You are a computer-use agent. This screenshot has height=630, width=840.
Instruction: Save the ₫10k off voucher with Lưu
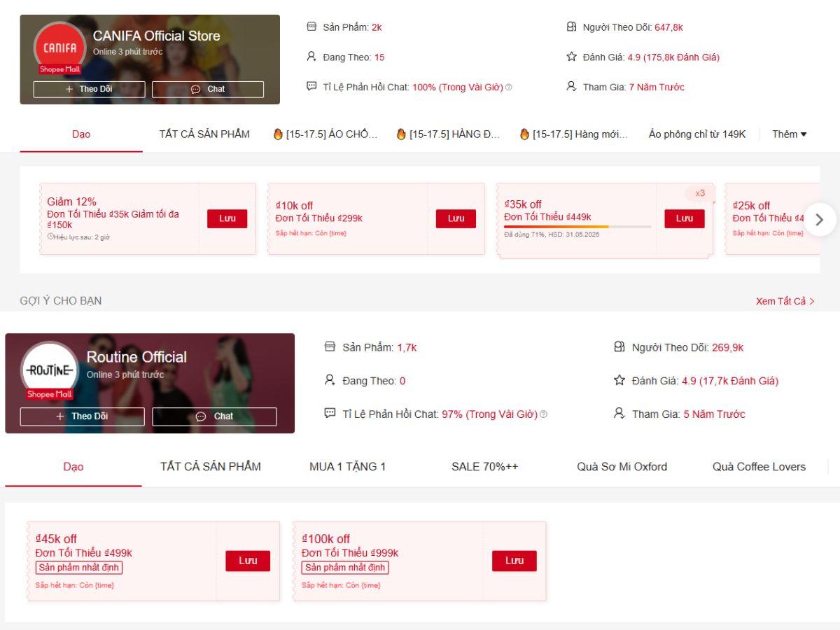click(456, 218)
